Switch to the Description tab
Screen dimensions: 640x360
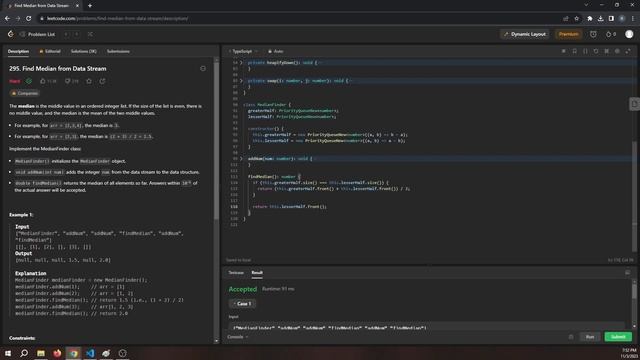(x=18, y=51)
